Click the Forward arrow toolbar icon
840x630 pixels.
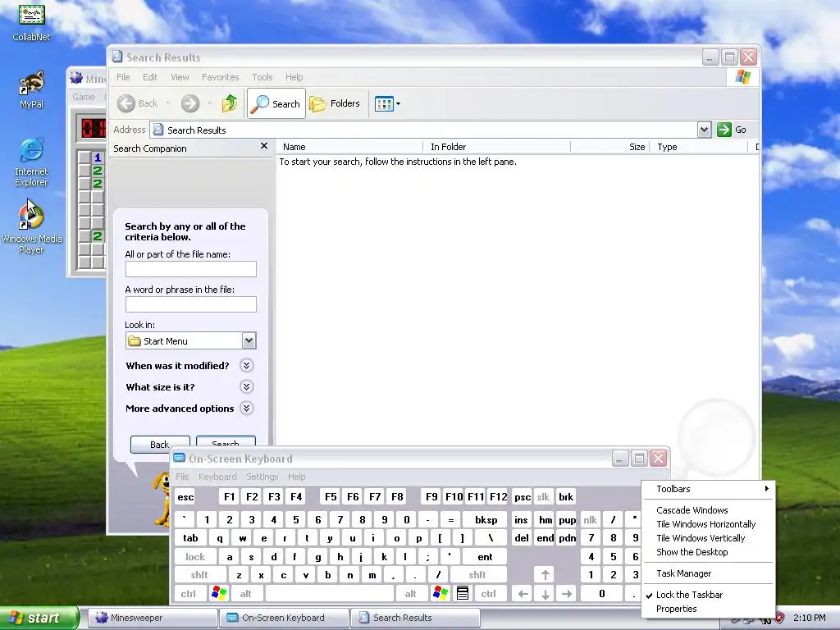(190, 103)
